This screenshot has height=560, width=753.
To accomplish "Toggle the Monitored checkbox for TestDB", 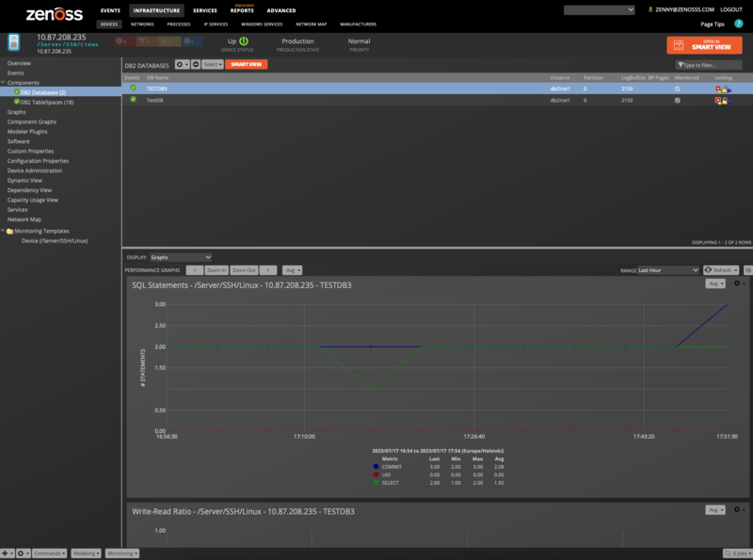I will click(678, 101).
